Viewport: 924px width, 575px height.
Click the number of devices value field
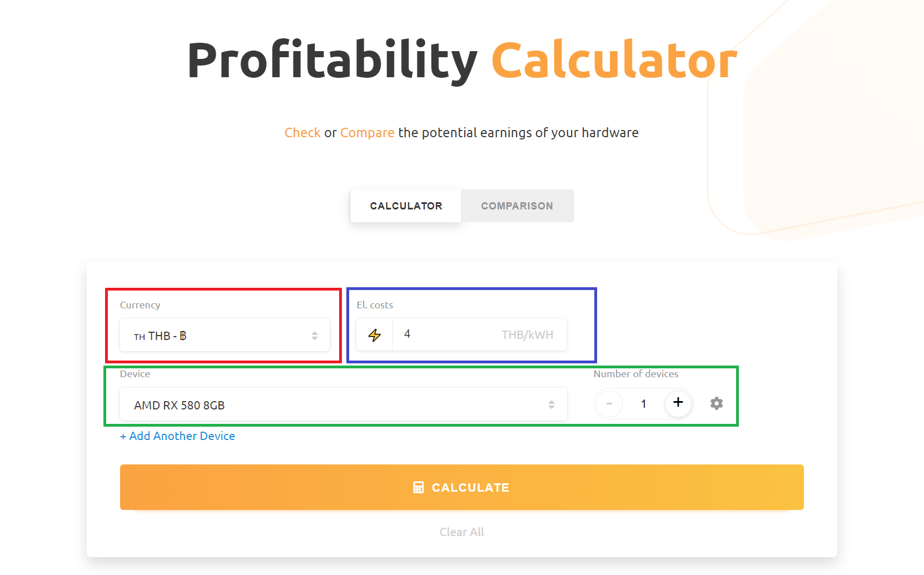tap(644, 404)
